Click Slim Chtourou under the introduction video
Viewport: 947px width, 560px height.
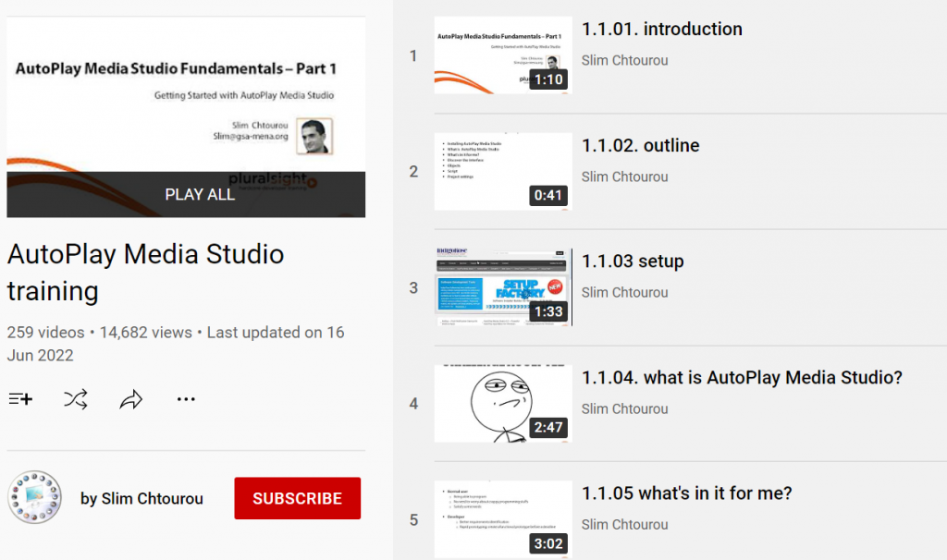coord(624,61)
